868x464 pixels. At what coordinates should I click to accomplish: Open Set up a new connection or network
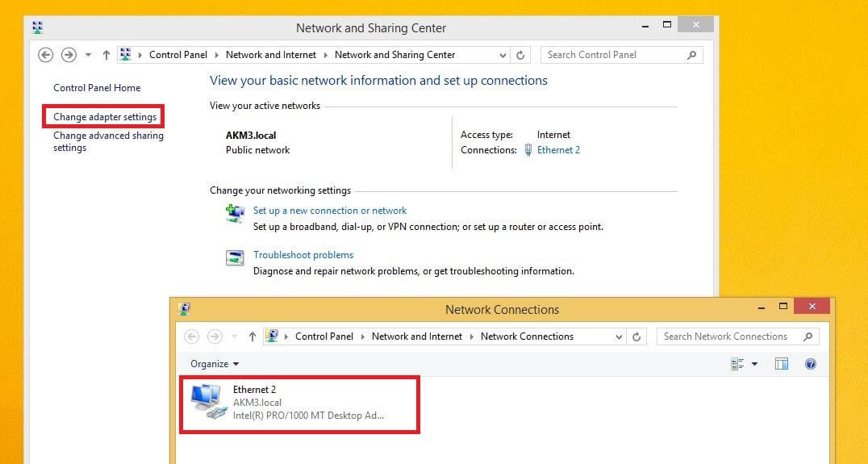[330, 211]
